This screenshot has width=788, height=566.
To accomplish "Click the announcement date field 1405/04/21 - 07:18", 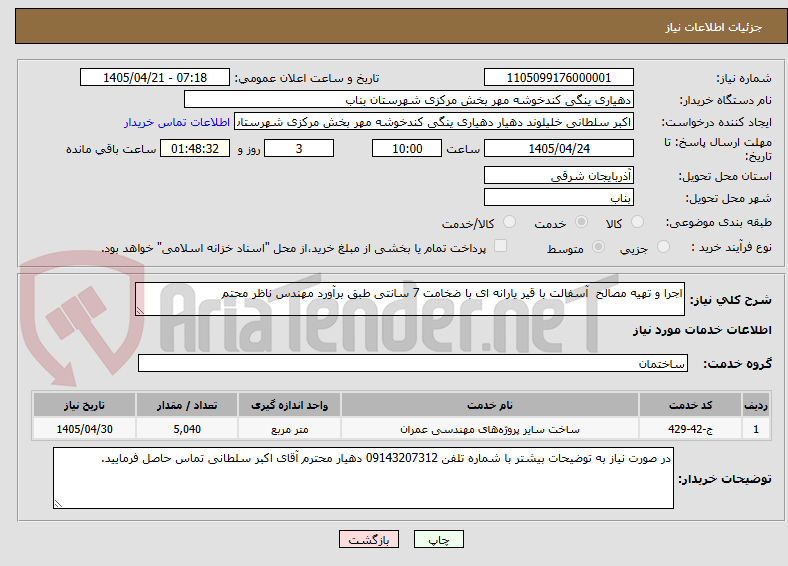I will pos(155,77).
